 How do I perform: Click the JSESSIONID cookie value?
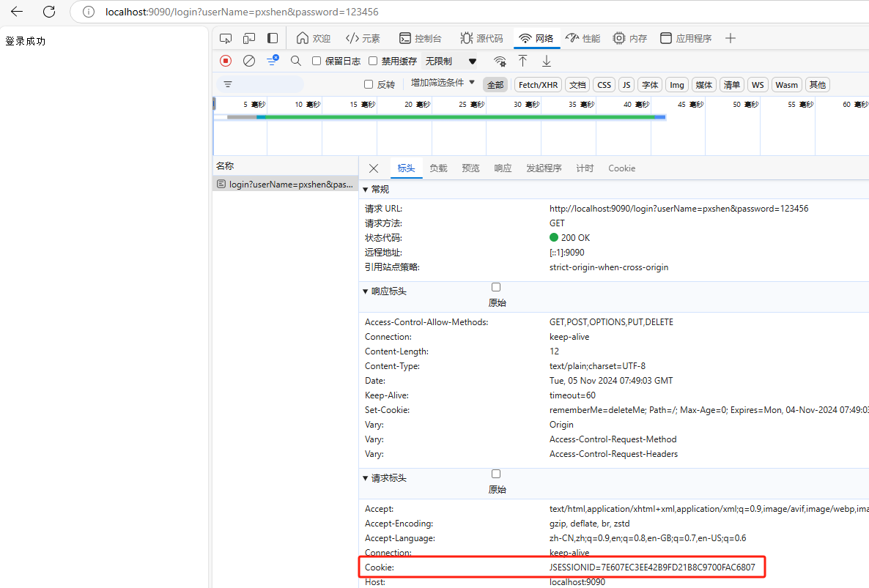(652, 567)
